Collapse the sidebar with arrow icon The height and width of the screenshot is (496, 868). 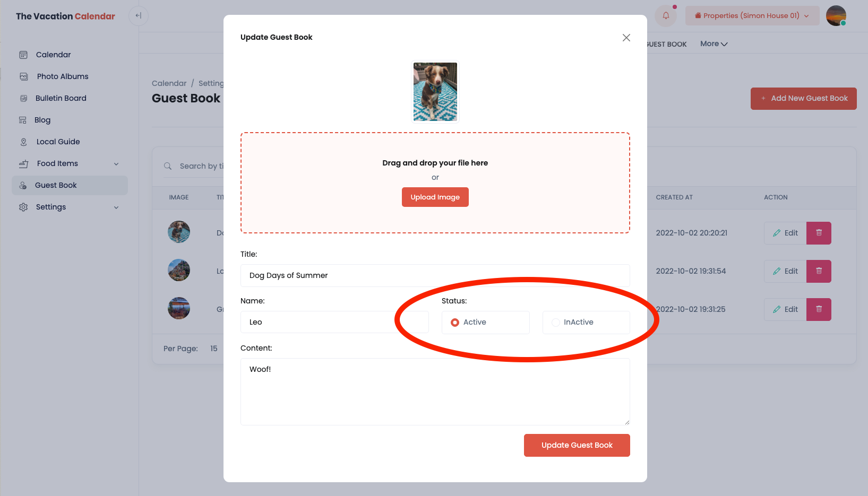point(138,16)
